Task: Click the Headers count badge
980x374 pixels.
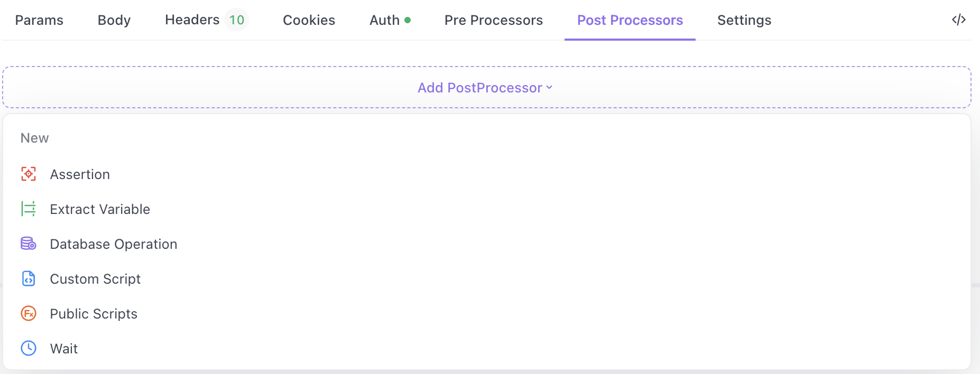Action: [x=236, y=20]
